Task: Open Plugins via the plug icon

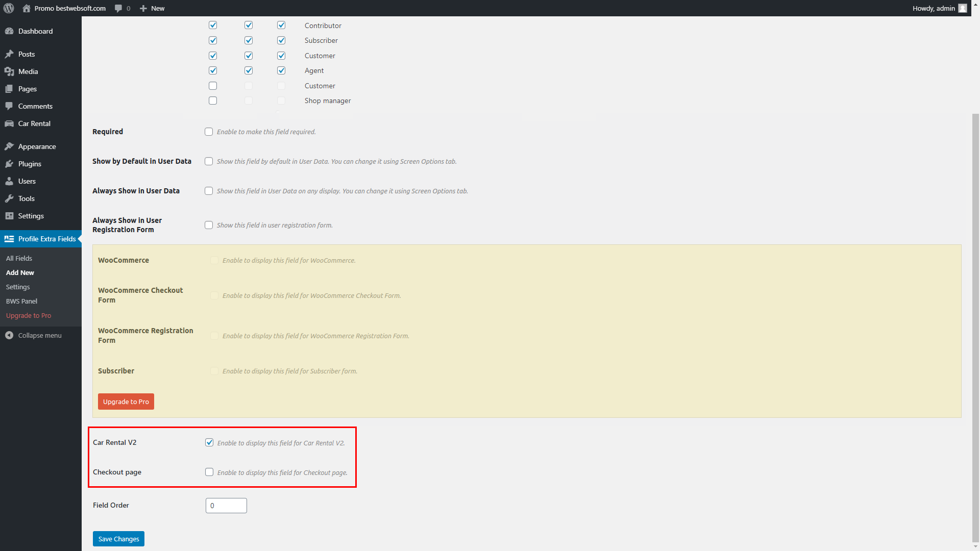Action: click(x=9, y=164)
